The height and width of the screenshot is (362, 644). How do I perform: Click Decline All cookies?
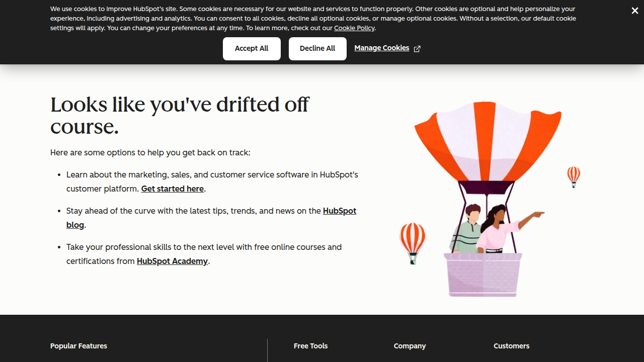[317, 48]
